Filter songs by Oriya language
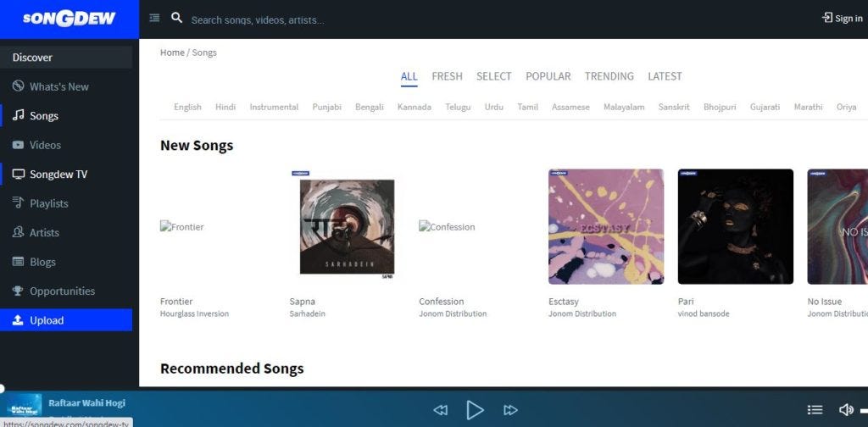This screenshot has width=868, height=427. (847, 107)
